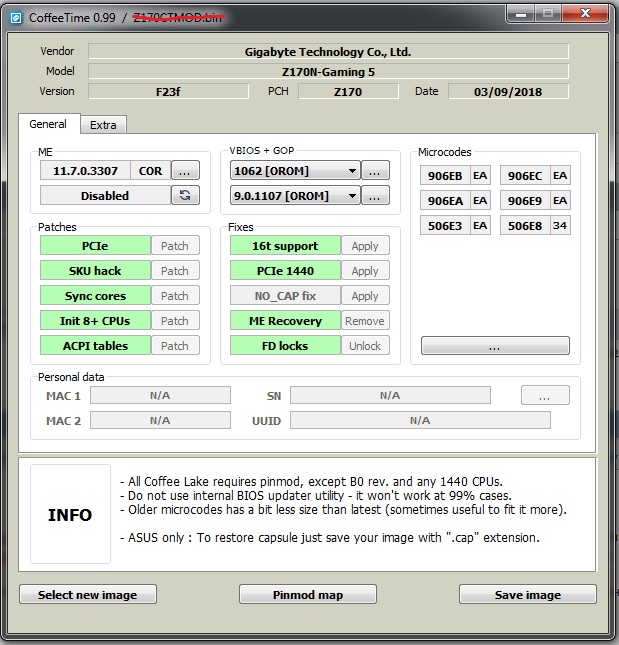Screen dimensions: 619x645
Task: Click Patch button for SKU hack
Action: (175, 271)
